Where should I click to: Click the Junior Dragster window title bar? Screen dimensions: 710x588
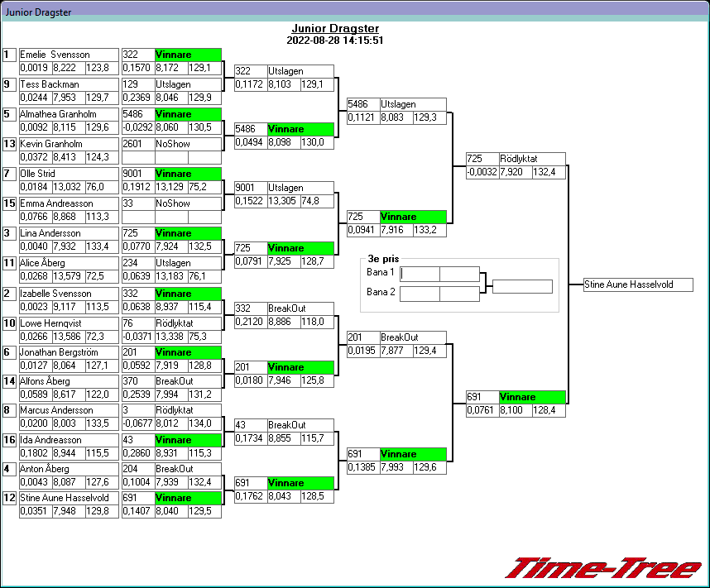tap(354, 12)
